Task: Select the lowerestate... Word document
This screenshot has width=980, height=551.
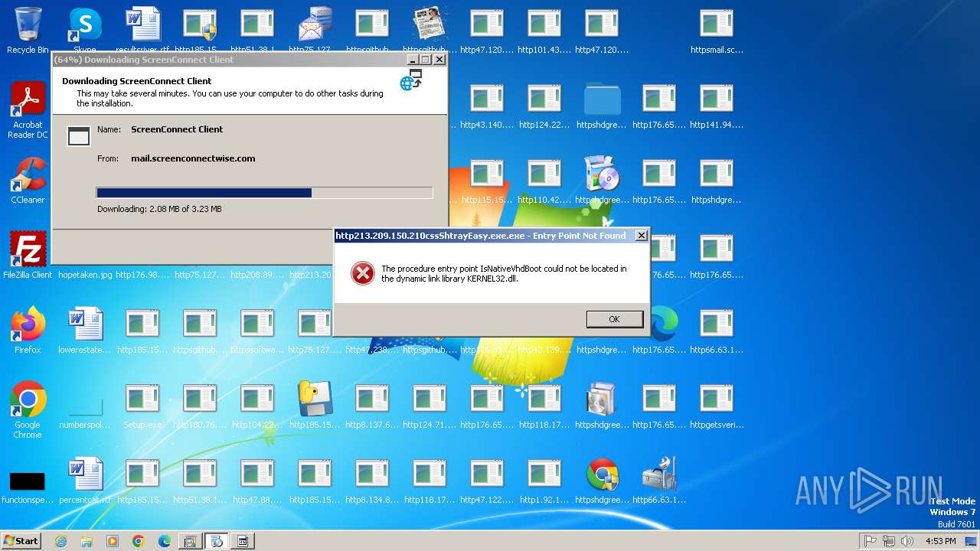Action: 85,331
